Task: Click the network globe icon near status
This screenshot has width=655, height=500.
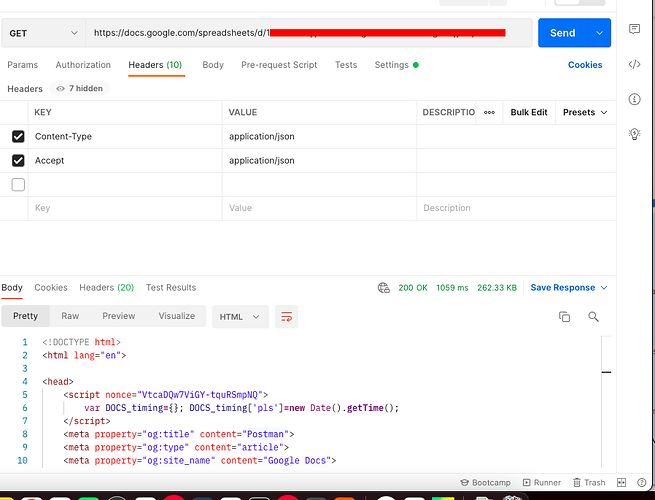Action: click(383, 287)
